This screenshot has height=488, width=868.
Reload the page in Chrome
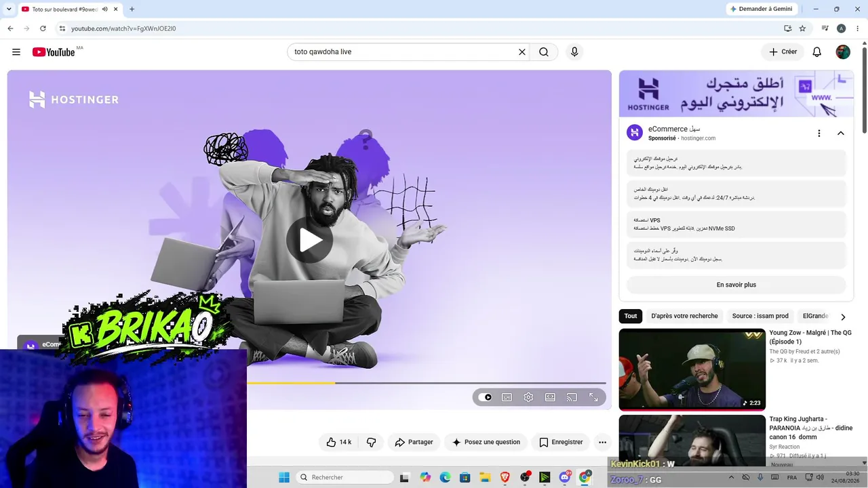pos(43,28)
